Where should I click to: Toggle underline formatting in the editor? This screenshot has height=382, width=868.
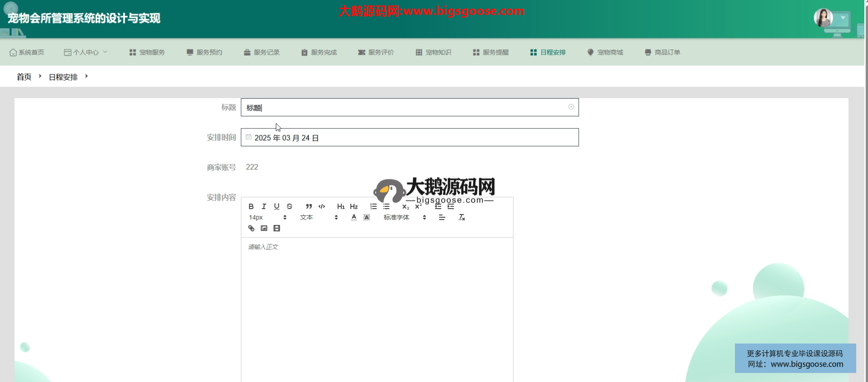click(x=277, y=206)
